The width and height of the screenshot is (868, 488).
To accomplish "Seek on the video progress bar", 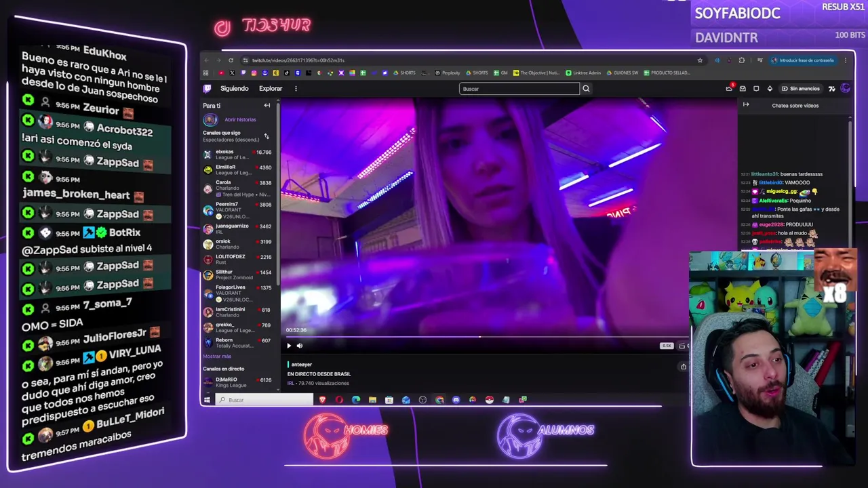I will coord(485,336).
